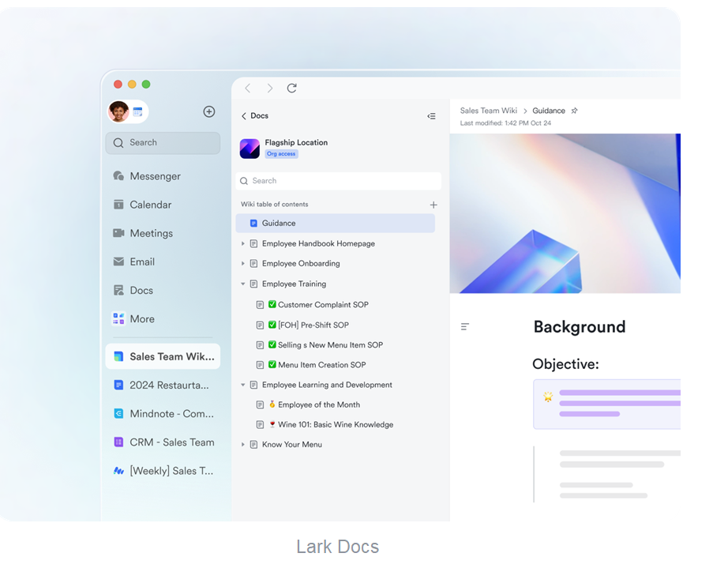This screenshot has width=728, height=572.
Task: Open the user profile avatar
Action: pos(119,112)
